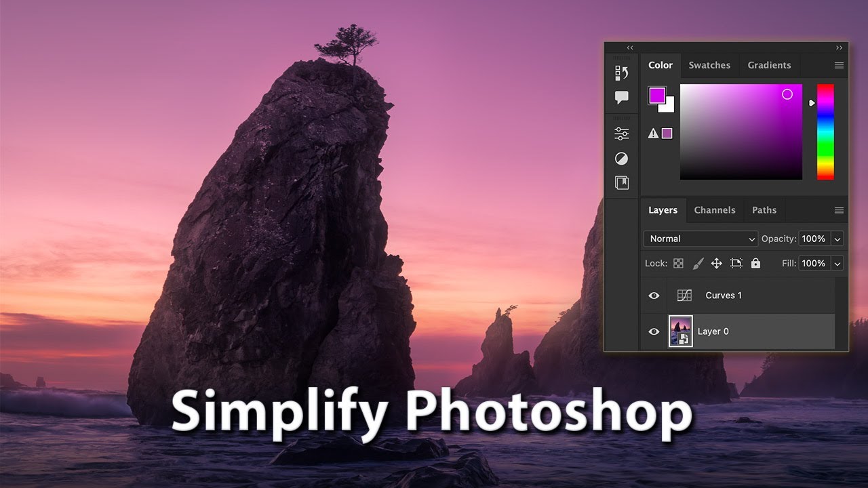Open the Normal blend mode dropdown
This screenshot has width=868, height=488.
[x=701, y=239]
